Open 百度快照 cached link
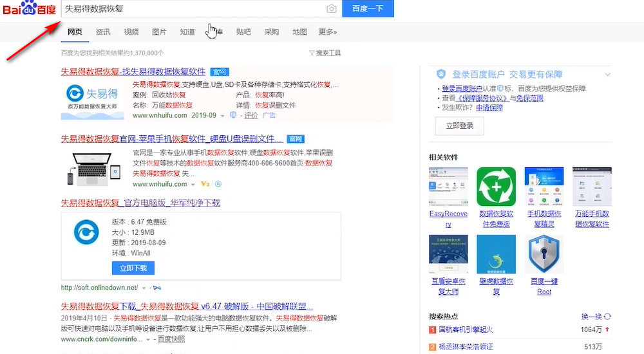644x354 pixels. coord(171,339)
